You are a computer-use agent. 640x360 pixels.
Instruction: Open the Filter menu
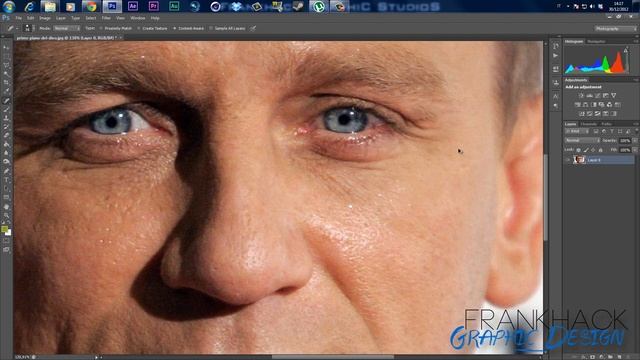pyautogui.click(x=106, y=18)
